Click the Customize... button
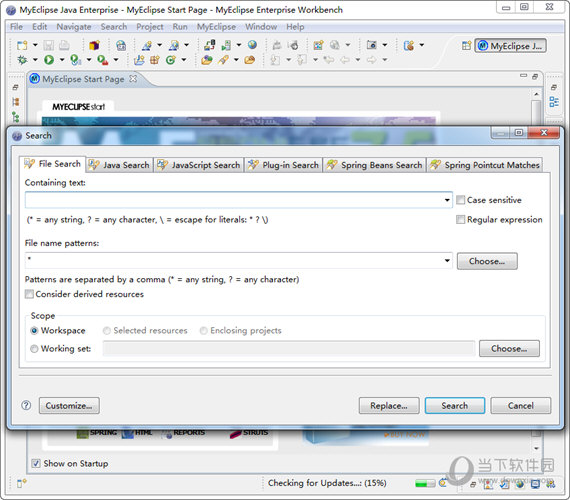The width and height of the screenshot is (570, 500). click(x=69, y=405)
